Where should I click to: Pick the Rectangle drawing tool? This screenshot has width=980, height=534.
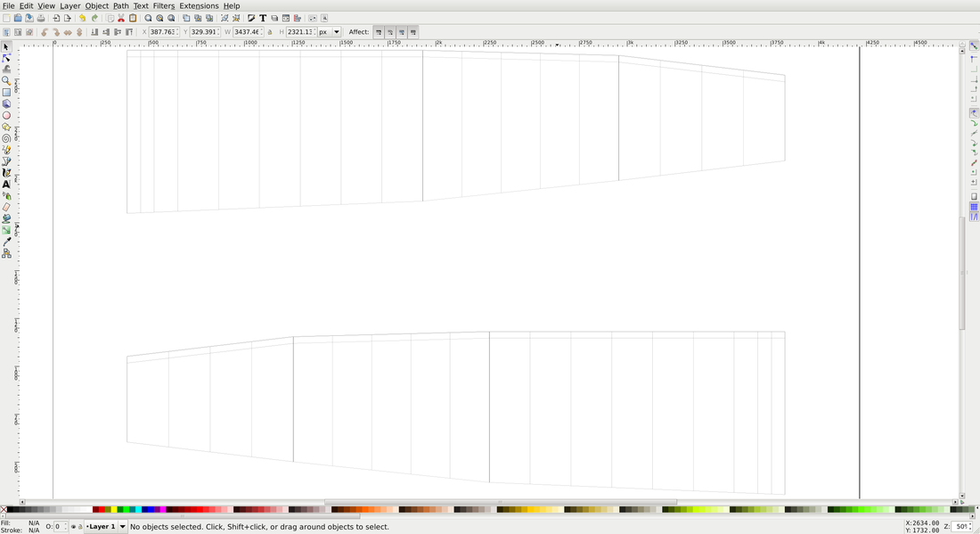click(x=6, y=92)
